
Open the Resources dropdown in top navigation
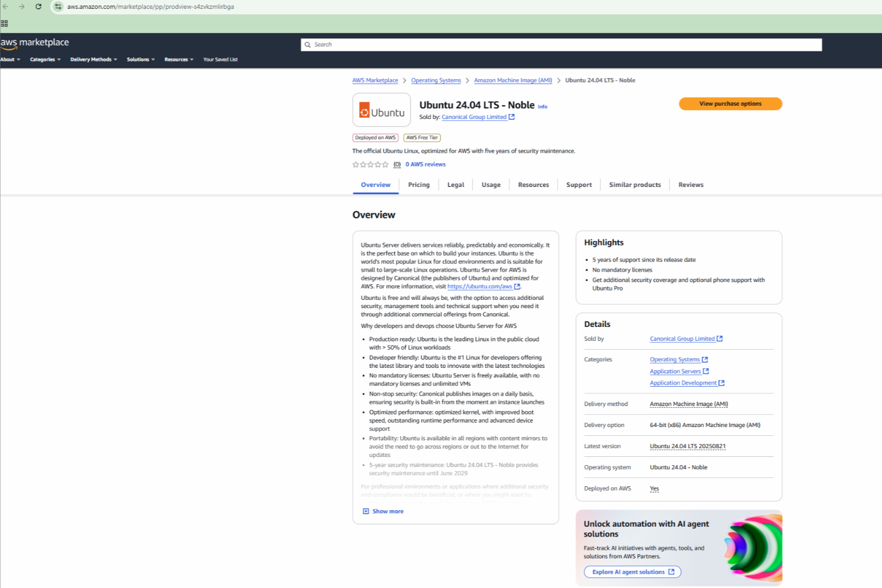(179, 60)
